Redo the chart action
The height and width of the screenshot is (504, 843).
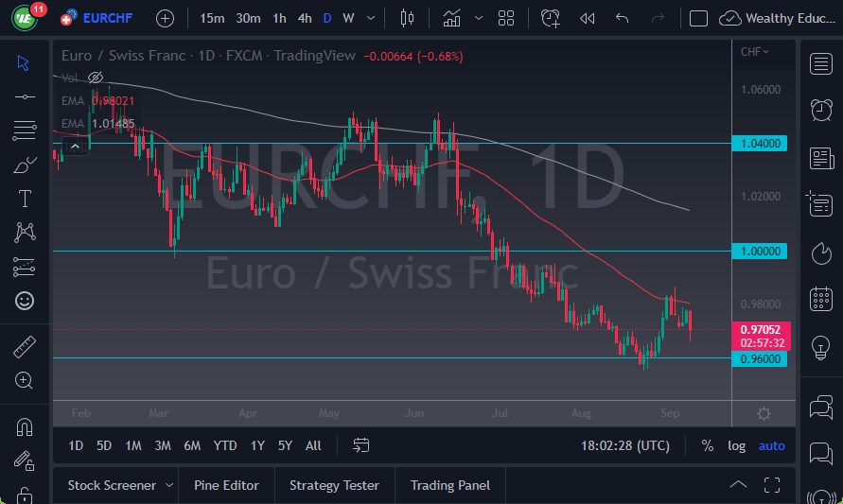[658, 18]
